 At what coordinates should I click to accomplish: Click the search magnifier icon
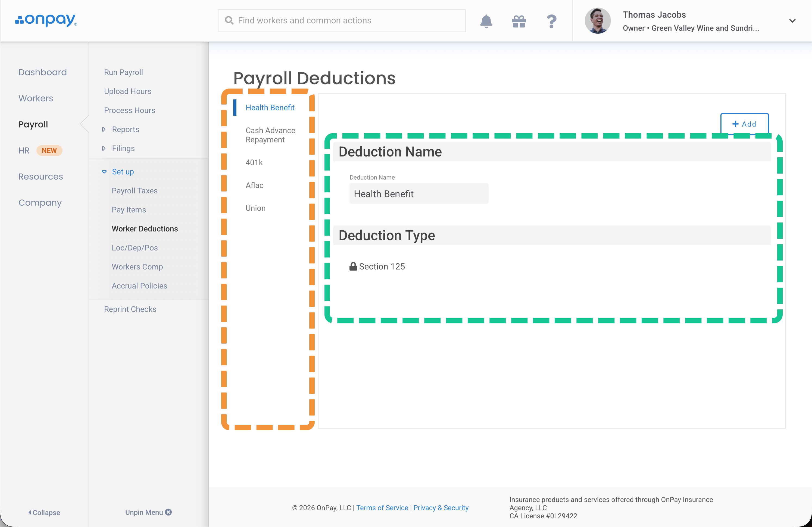(x=229, y=20)
